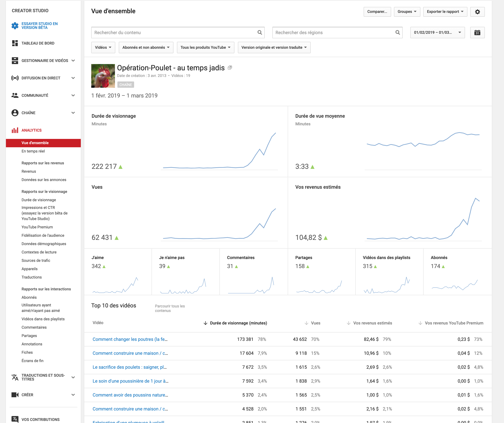
Task: Expand the Créer chevron
Action: [73, 395]
